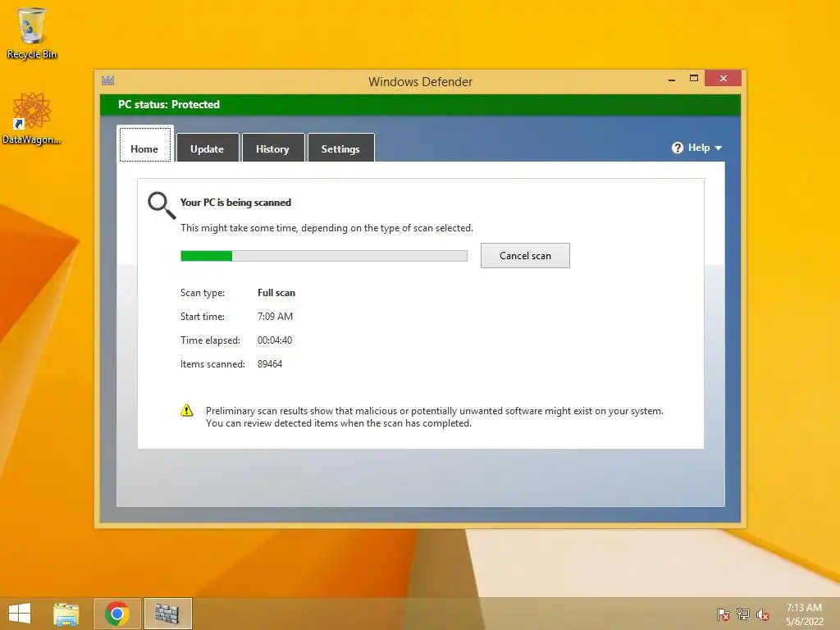Open the Windows Start button
Screen dimensions: 840x630
point(20,614)
